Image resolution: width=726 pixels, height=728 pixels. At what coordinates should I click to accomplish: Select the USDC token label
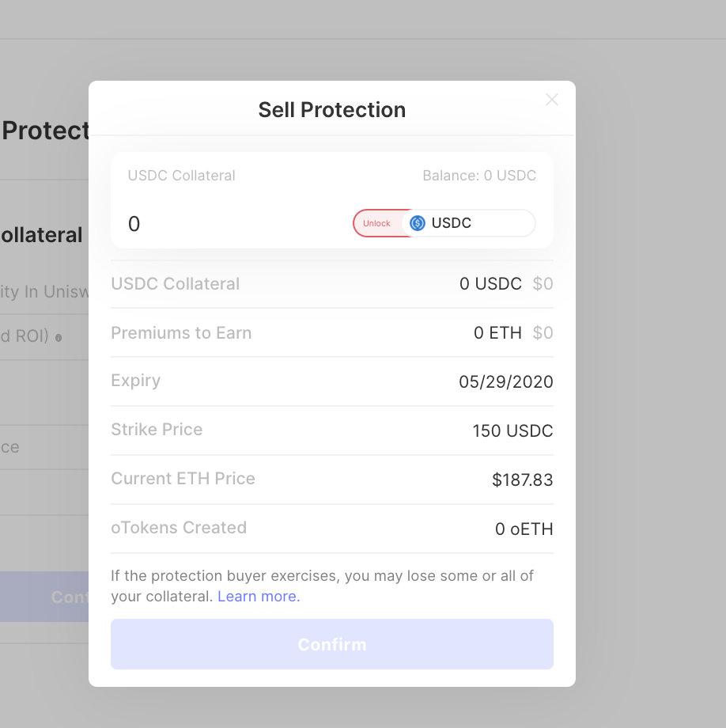click(x=452, y=223)
